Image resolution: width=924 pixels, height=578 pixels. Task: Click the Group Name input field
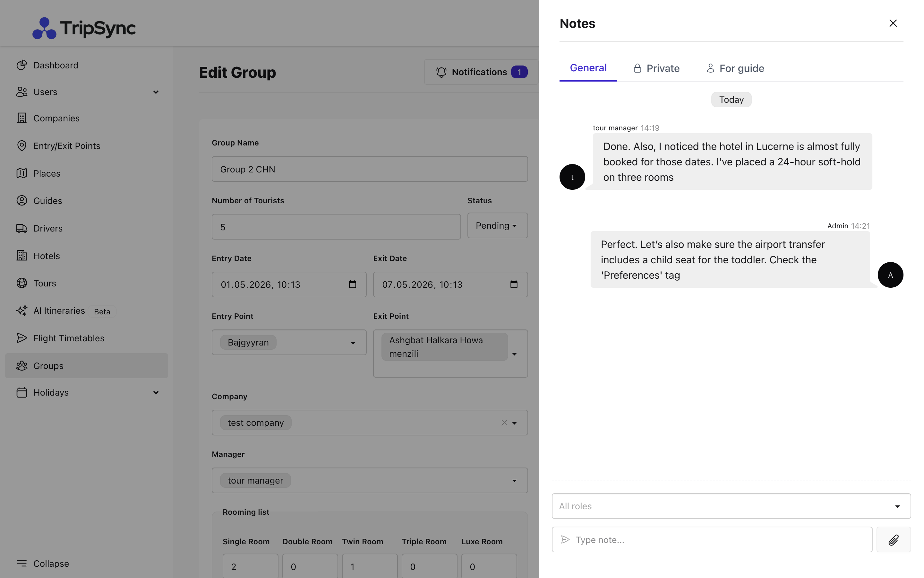370,169
